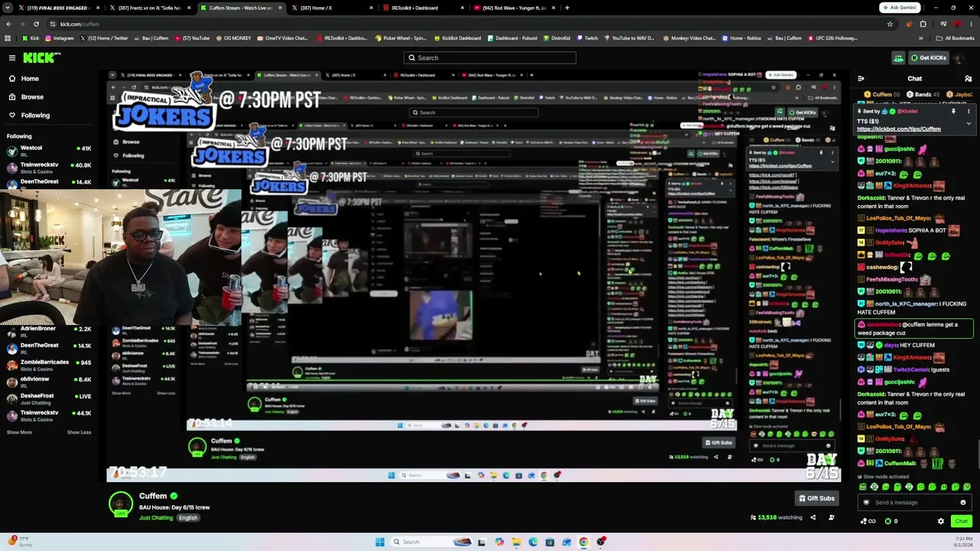
Task: Focus the Kick search field
Action: tap(490, 57)
